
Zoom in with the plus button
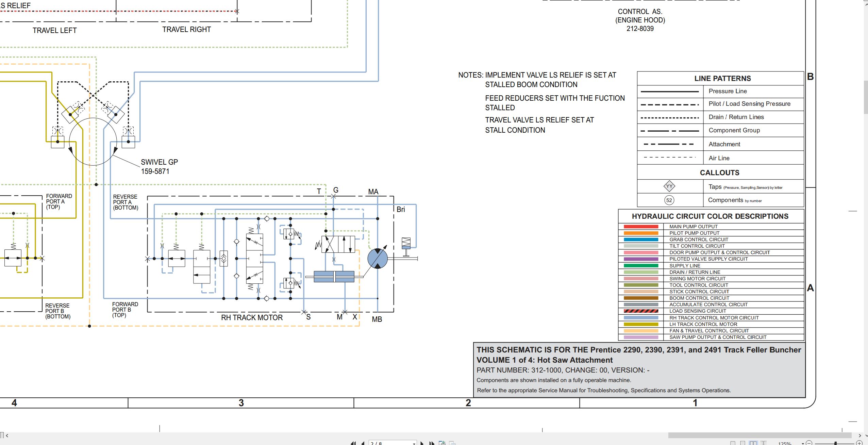coord(859,443)
